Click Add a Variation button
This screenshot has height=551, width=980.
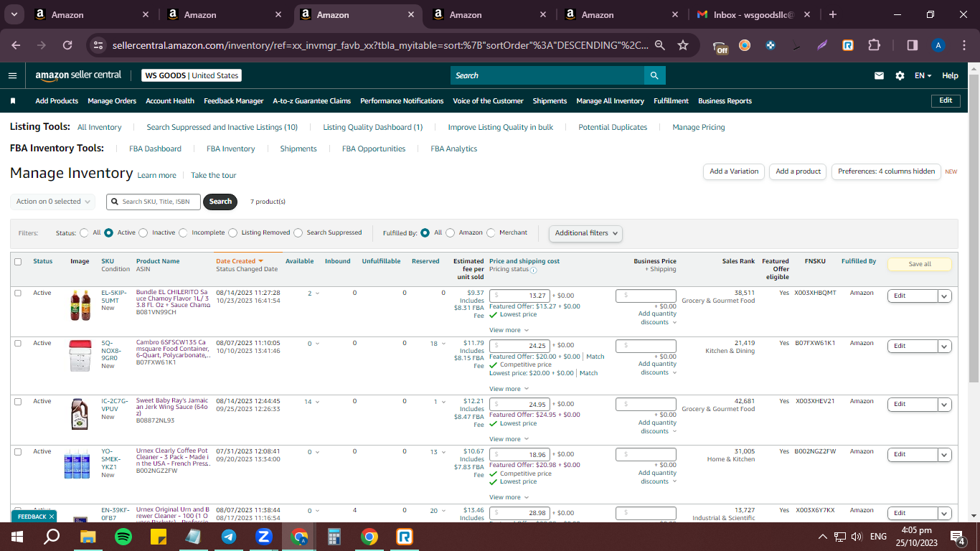(734, 171)
